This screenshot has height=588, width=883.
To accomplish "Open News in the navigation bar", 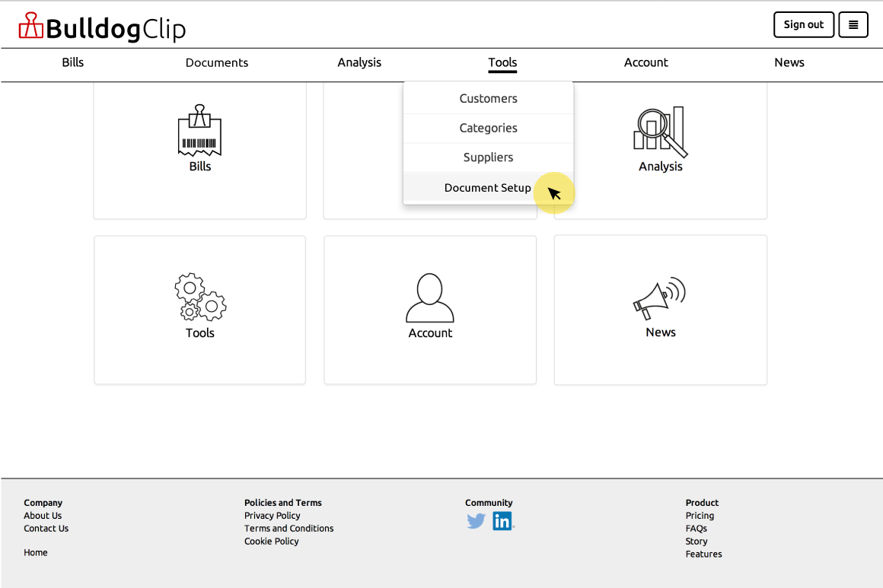I will (789, 62).
